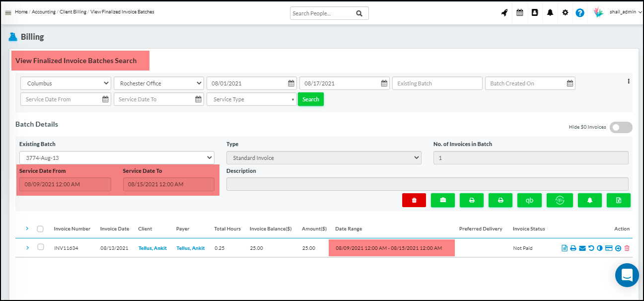
Task: Click the Search People input field
Action: click(x=323, y=13)
